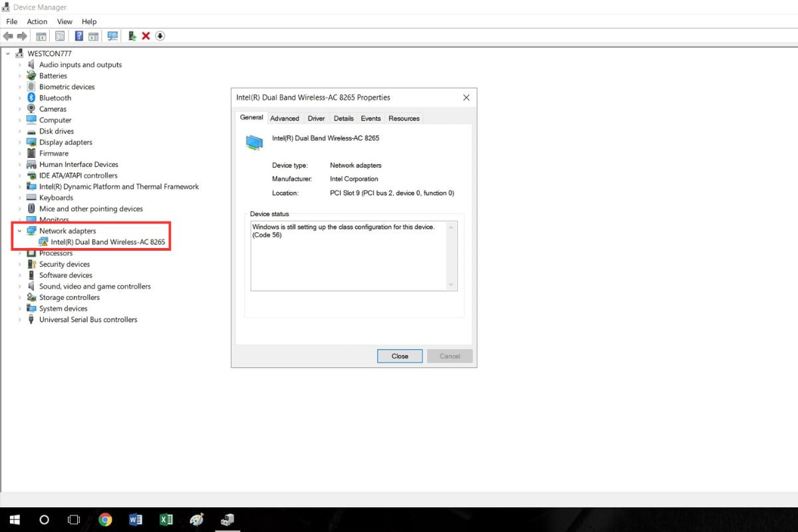Click the blue Help question mark icon

[x=78, y=36]
